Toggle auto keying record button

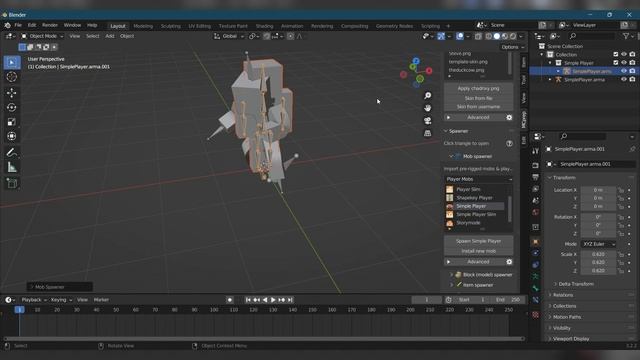click(x=229, y=300)
